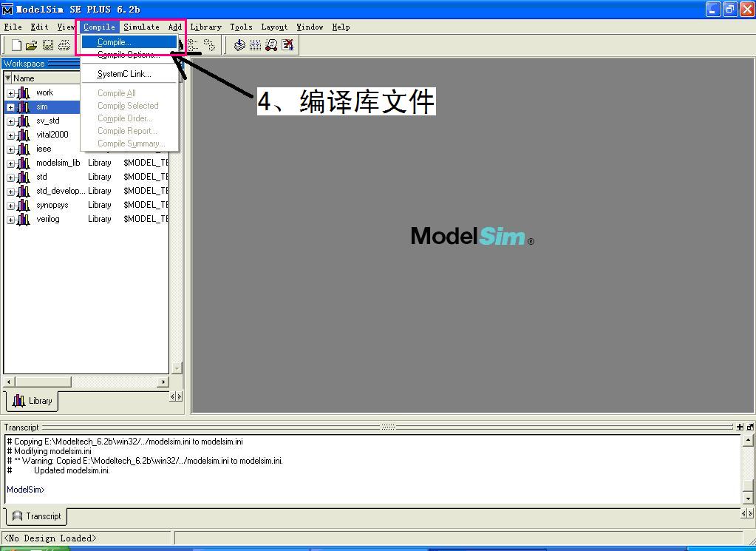This screenshot has height=551, width=756.
Task: Click the Compile toolbar icon with blue arrow
Action: [x=239, y=45]
